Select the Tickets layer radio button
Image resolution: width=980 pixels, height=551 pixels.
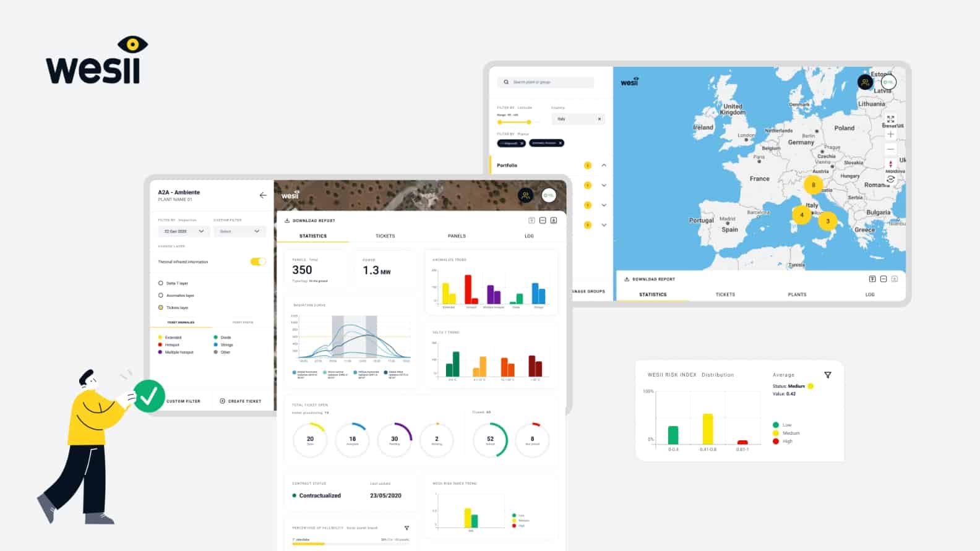pos(161,307)
